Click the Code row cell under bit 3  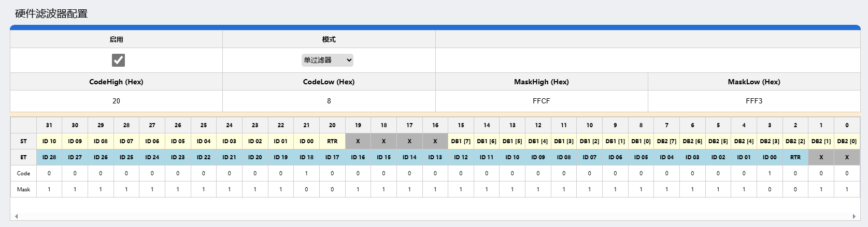770,173
